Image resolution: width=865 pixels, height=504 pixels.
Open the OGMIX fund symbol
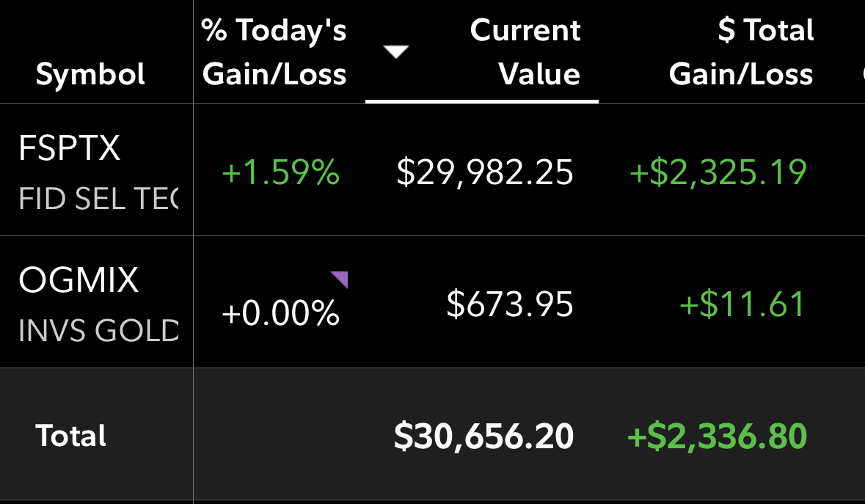pos(79,280)
